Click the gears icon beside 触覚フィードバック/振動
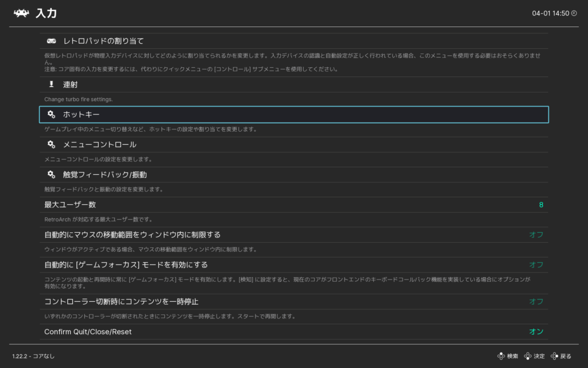The height and width of the screenshot is (368, 588). [x=51, y=174]
